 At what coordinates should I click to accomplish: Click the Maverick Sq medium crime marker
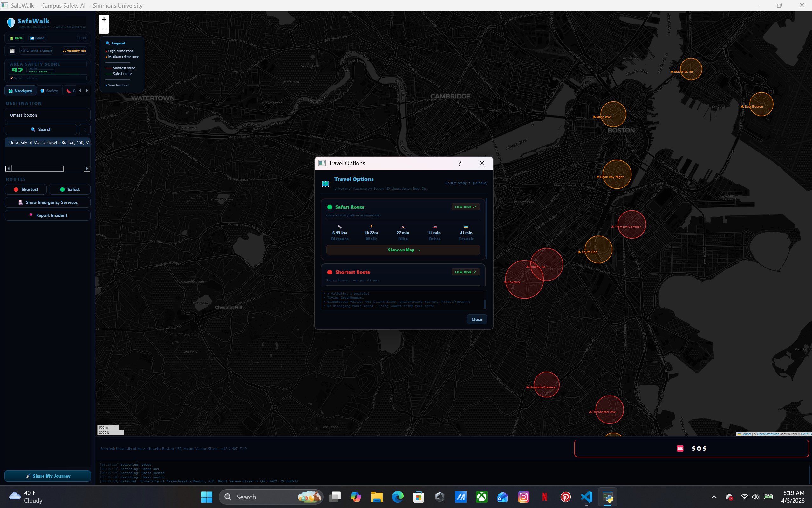[x=691, y=69]
